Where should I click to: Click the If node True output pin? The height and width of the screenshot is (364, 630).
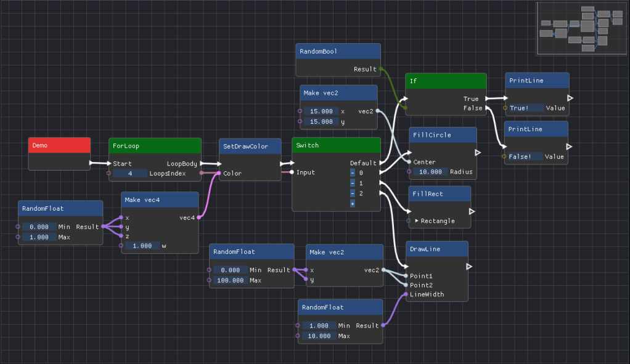(487, 99)
